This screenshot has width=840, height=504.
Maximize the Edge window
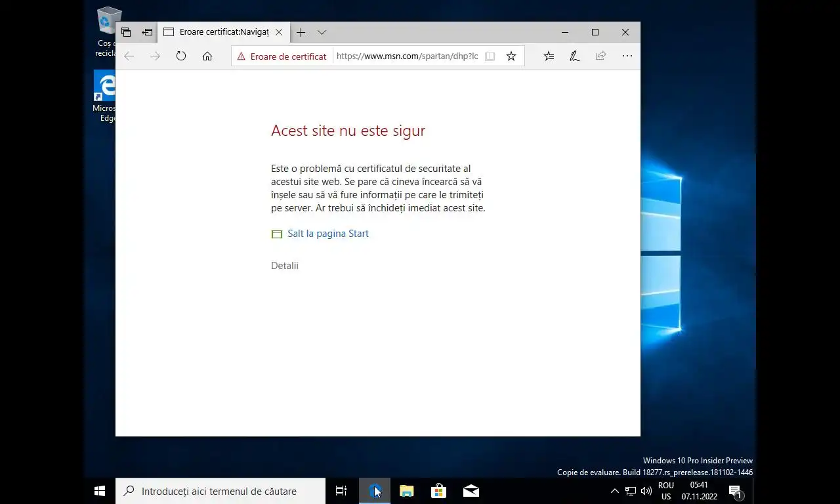[595, 32]
